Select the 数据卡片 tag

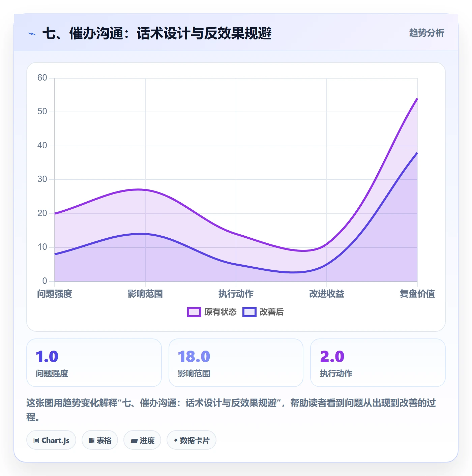(191, 440)
